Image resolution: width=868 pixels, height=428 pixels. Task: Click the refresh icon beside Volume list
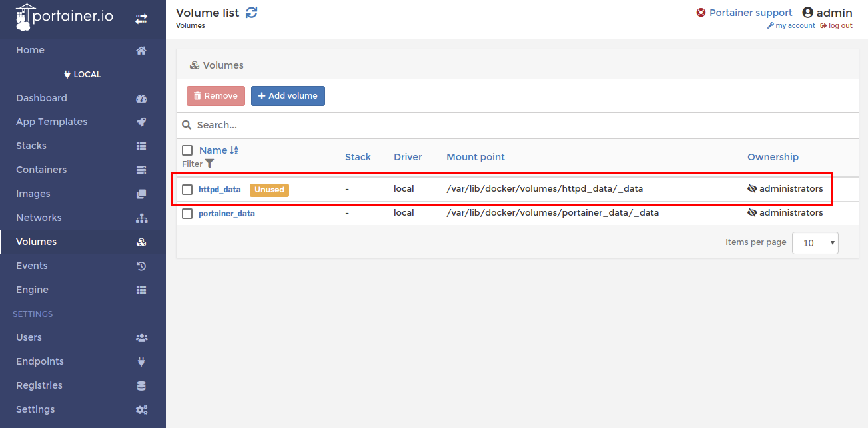(251, 13)
